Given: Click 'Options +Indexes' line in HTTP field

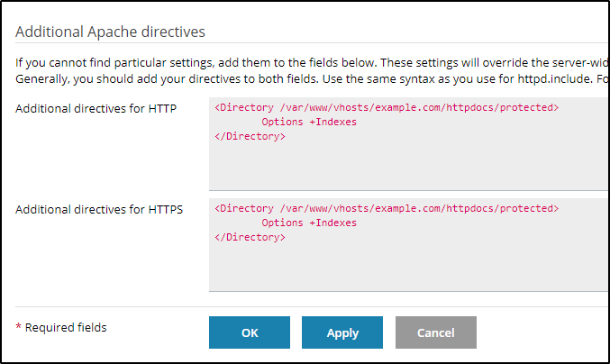Looking at the screenshot, I should [x=309, y=123].
